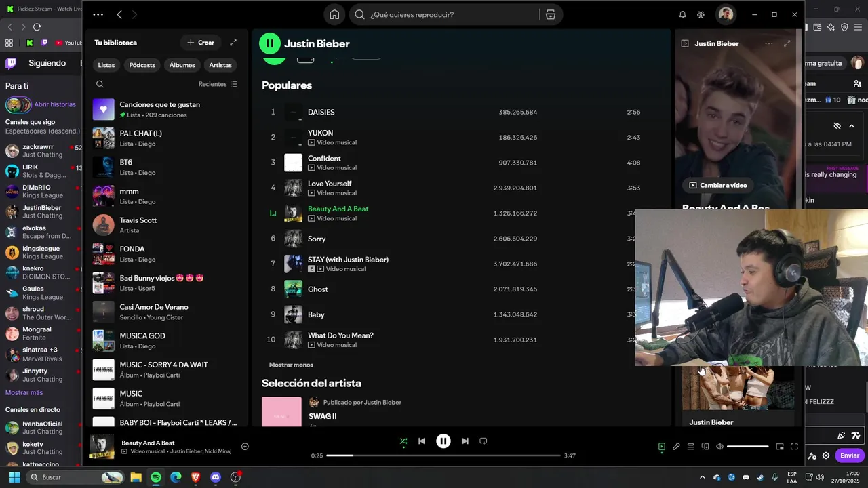Screen dimensions: 868x488
Task: Open the Spotify Browse icon in search bar
Action: click(x=550, y=14)
